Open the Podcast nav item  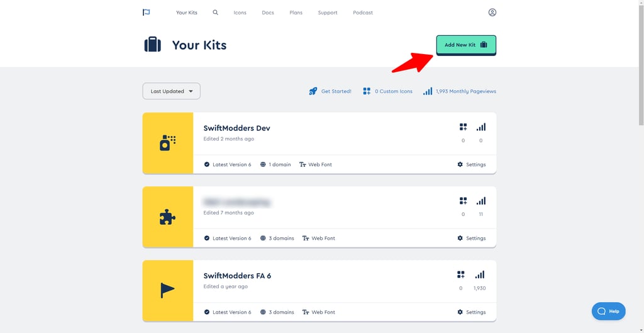click(363, 13)
